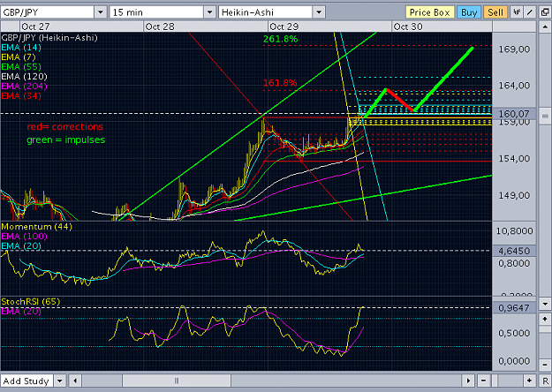The height and width of the screenshot is (392, 552).
Task: Open the Add Study dropdown arrow
Action: point(60,381)
